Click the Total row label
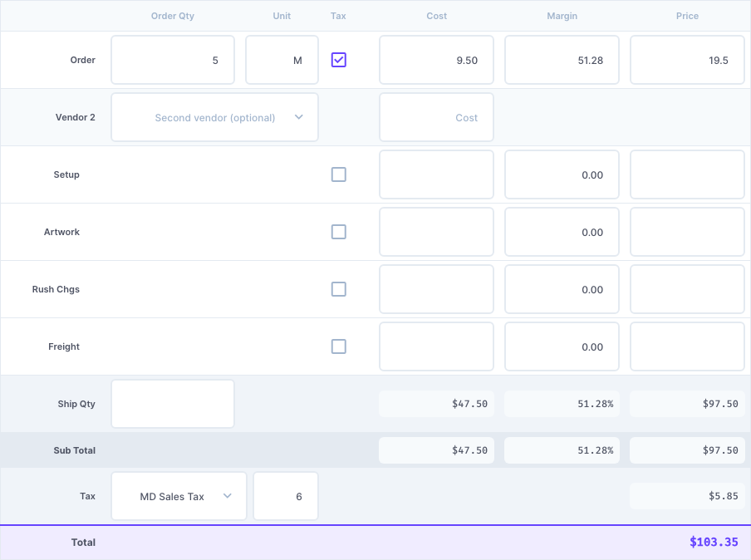Screen dimensions: 751x560 [x=83, y=543]
